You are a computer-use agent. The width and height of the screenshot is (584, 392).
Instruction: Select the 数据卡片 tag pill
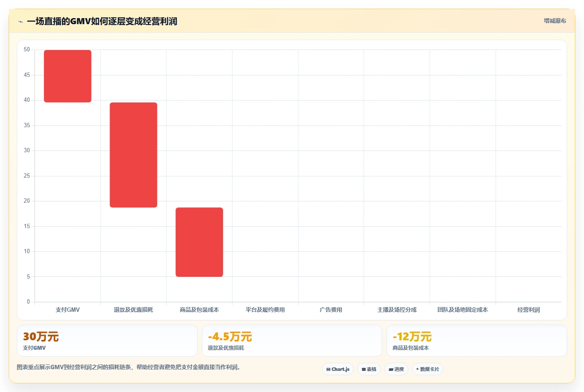coord(427,369)
